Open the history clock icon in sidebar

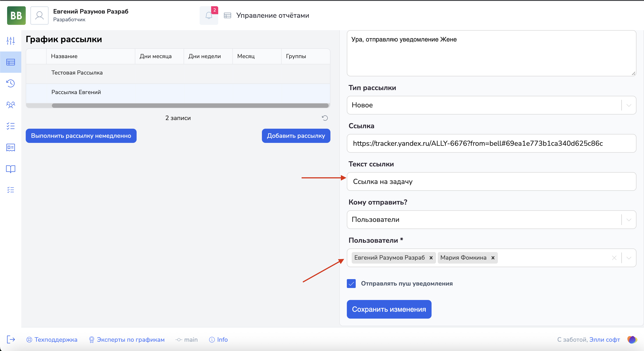[x=10, y=83]
